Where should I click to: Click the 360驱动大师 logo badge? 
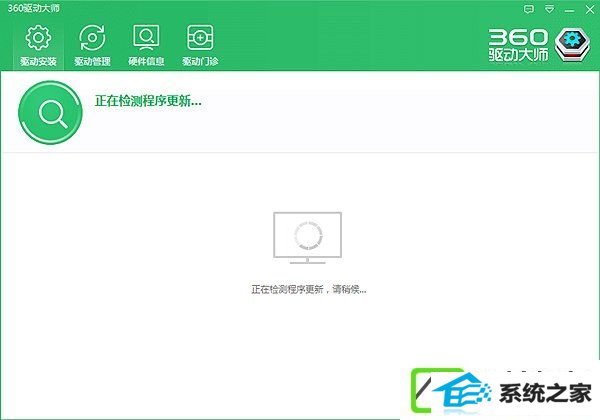click(572, 45)
